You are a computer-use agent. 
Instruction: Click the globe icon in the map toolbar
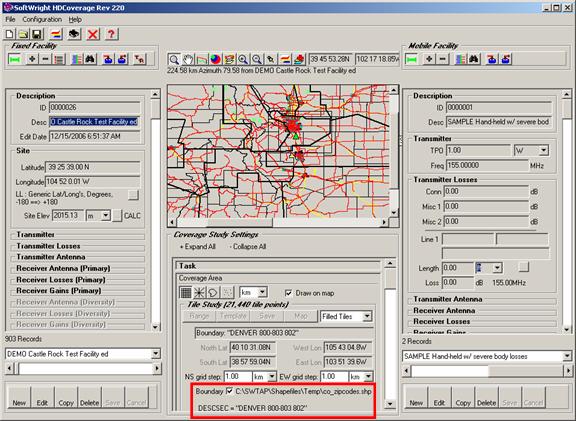pyautogui.click(x=216, y=59)
